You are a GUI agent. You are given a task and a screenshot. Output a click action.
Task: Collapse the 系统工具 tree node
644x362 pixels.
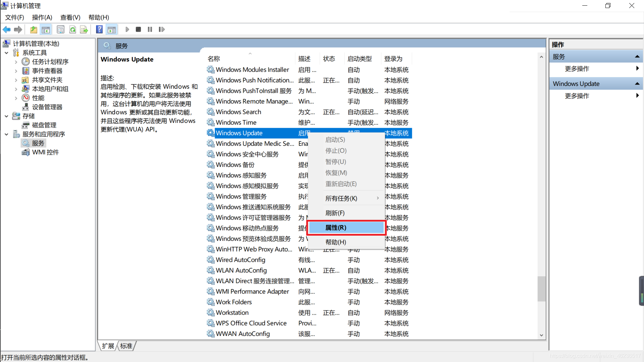(x=6, y=53)
